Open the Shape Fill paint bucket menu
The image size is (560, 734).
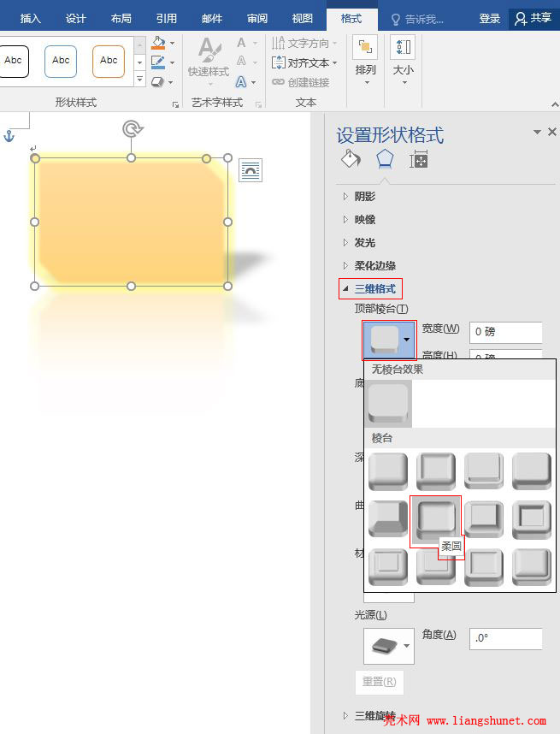pos(158,43)
